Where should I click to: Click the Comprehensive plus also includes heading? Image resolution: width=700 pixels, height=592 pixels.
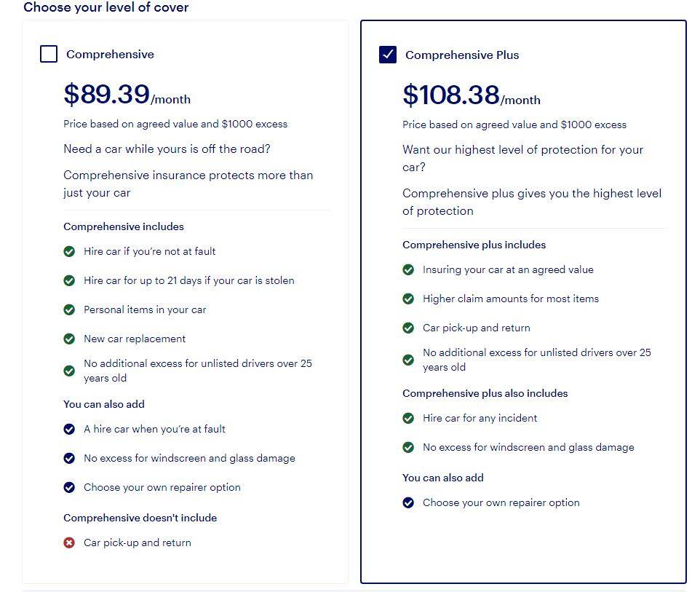tap(485, 393)
